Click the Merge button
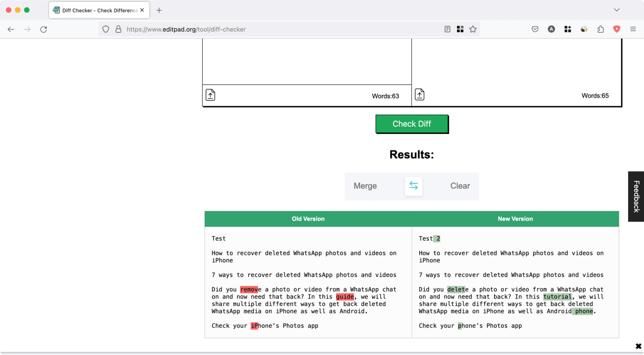The width and height of the screenshot is (644, 355). [x=365, y=186]
